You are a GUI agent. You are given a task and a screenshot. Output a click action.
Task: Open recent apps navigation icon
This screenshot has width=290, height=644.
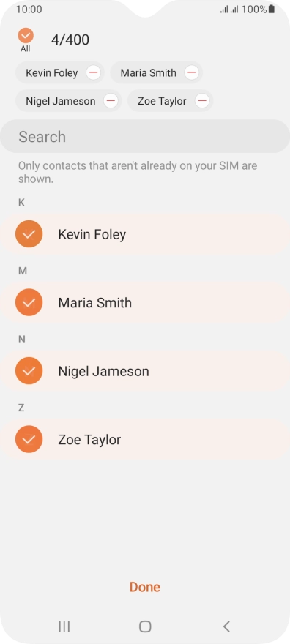click(x=64, y=626)
